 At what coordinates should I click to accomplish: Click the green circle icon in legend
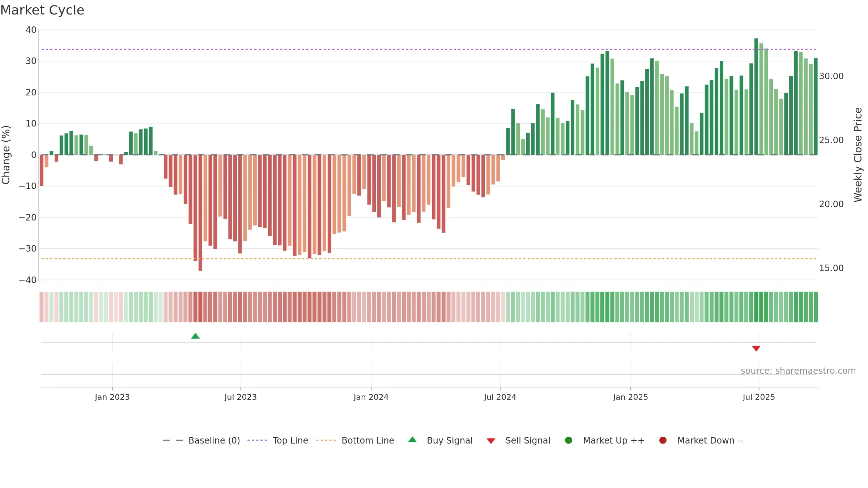pyautogui.click(x=569, y=440)
